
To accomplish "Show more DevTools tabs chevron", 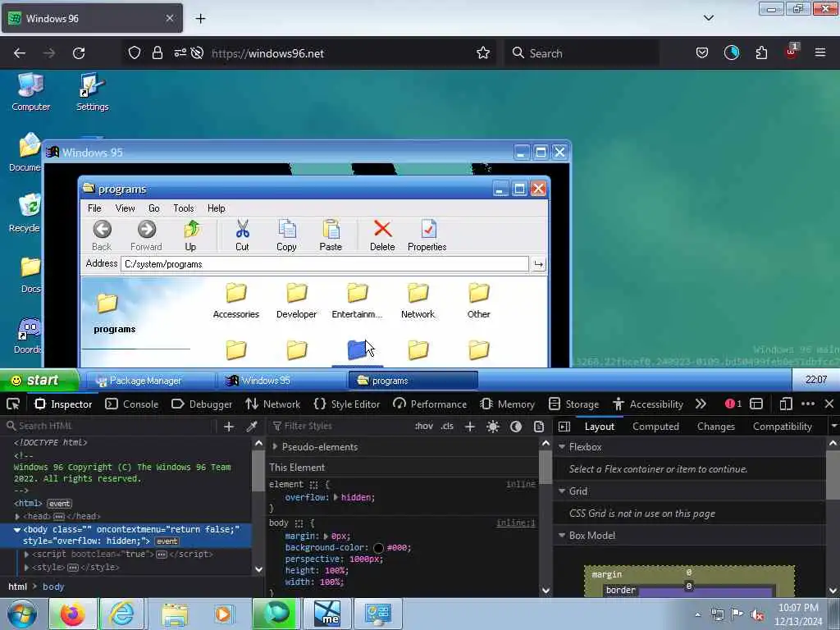I will pos(701,404).
